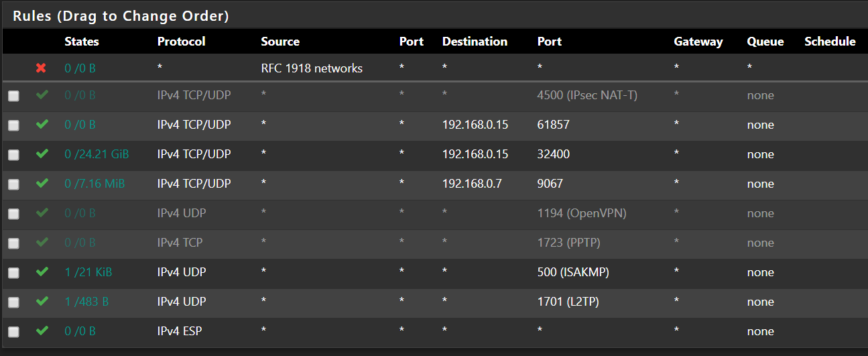Click the Rules (Drag to Change Order) heading

click(x=121, y=16)
